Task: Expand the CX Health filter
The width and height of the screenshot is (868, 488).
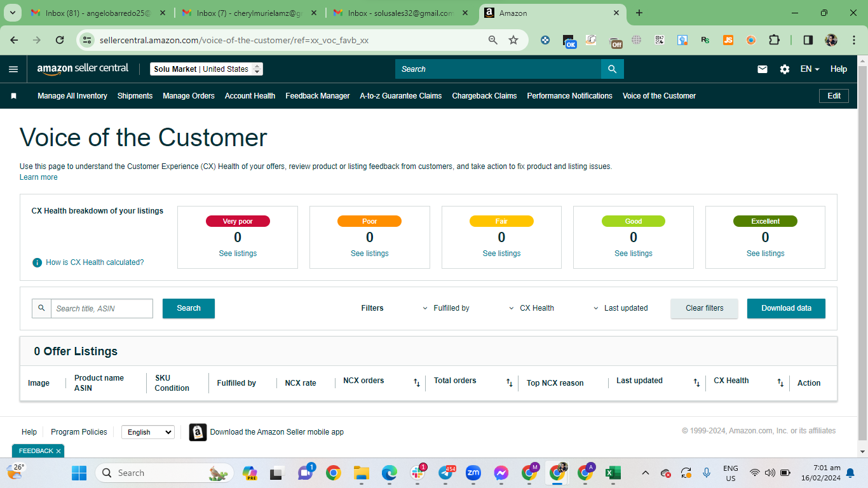Action: 532,308
